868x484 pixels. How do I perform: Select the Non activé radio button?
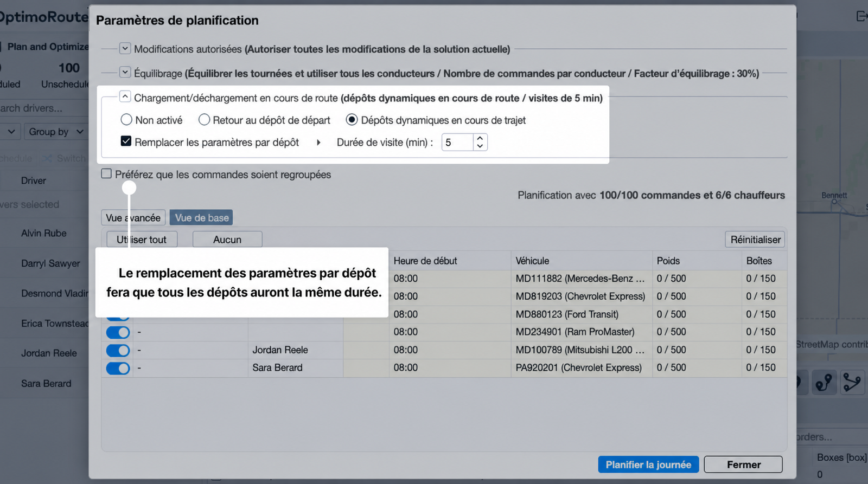pyautogui.click(x=126, y=120)
